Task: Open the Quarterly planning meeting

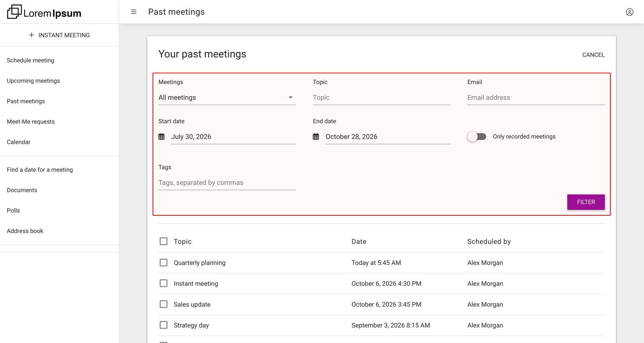Action: [x=200, y=263]
